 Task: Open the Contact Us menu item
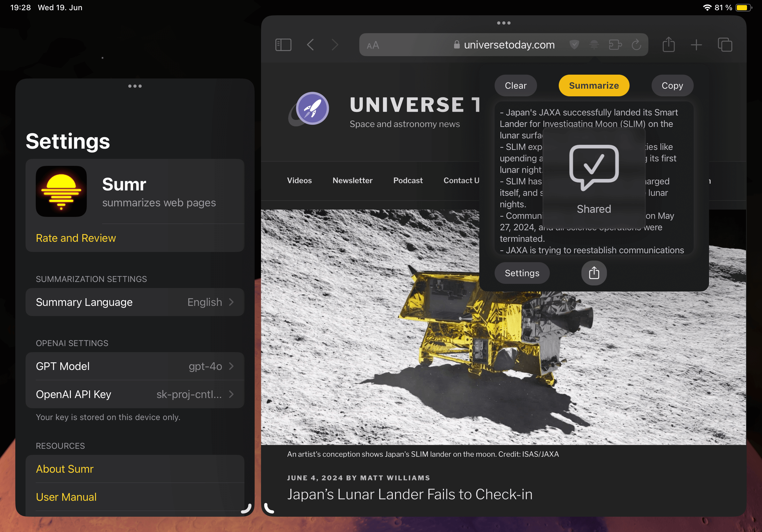[x=461, y=181]
